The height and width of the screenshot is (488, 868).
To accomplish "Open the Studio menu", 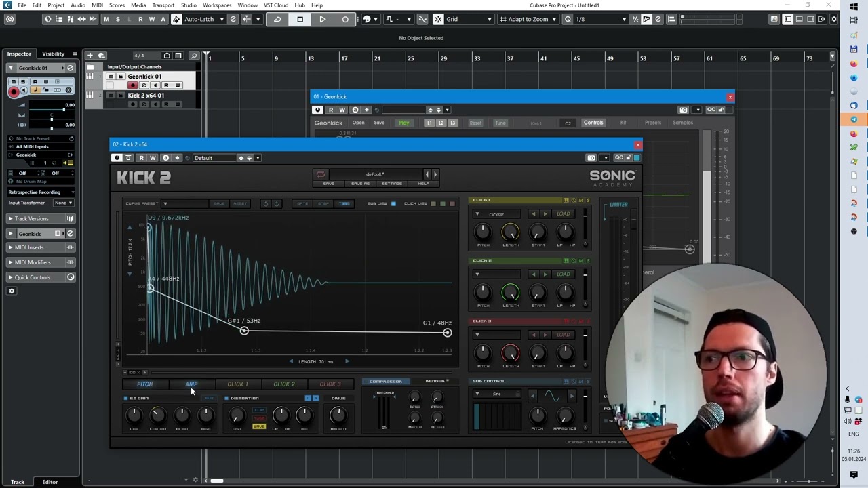I will pyautogui.click(x=189, y=5).
